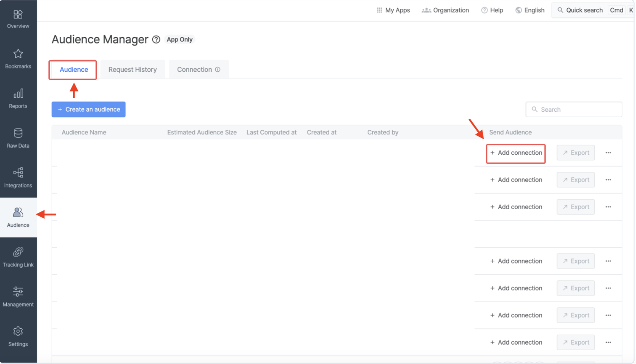Focus the audience Search field
This screenshot has height=364, width=636.
click(x=574, y=110)
